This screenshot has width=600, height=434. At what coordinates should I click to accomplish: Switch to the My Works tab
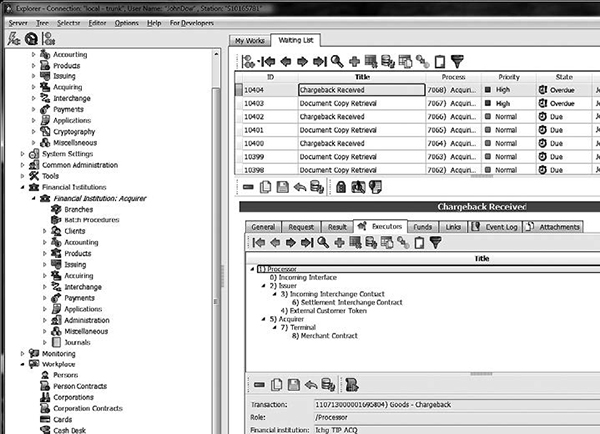pos(248,41)
